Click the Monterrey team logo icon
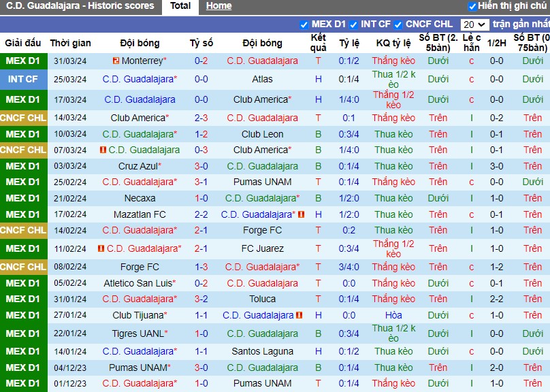Viewport: 550px width, 392px height. coord(116,61)
